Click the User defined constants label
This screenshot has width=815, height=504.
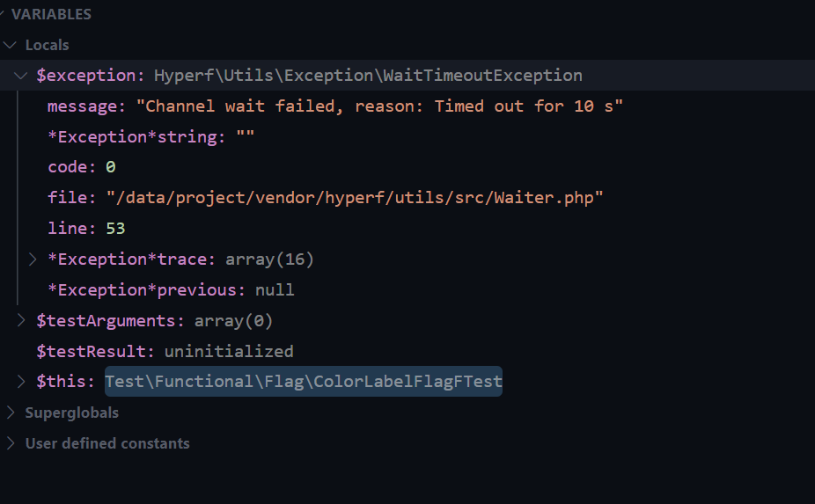pos(107,443)
